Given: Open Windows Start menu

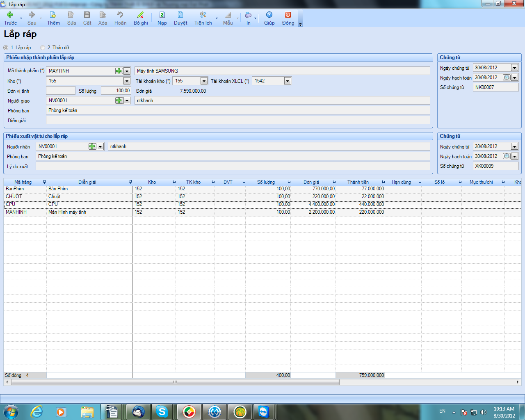Looking at the screenshot, I should pos(11,412).
